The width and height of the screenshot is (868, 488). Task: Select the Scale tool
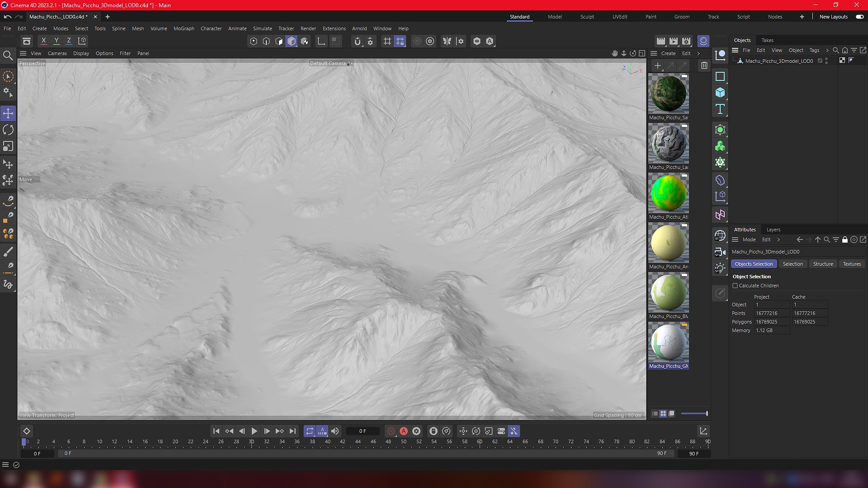(8, 146)
